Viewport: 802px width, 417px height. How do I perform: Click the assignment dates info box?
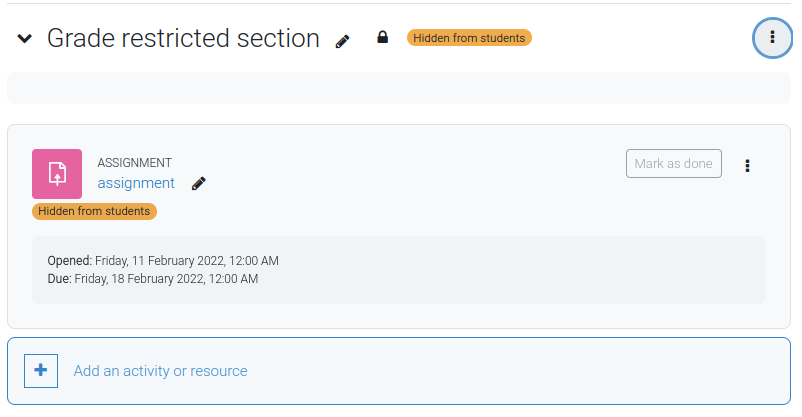[399, 270]
